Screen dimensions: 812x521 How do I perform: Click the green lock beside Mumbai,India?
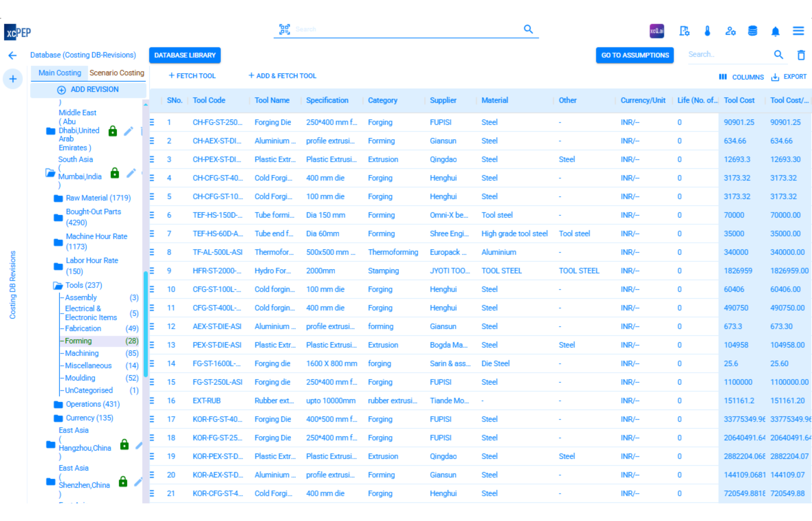[x=115, y=173]
